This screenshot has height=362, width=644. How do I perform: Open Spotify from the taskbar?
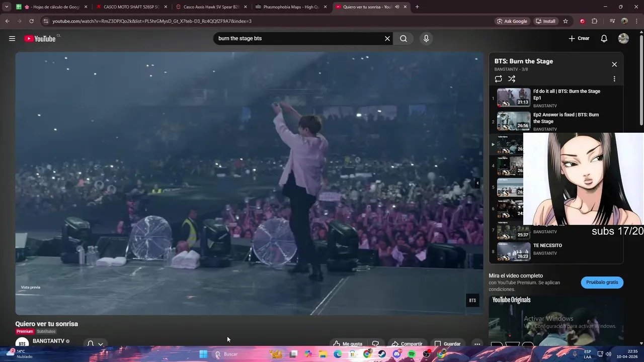click(x=412, y=354)
